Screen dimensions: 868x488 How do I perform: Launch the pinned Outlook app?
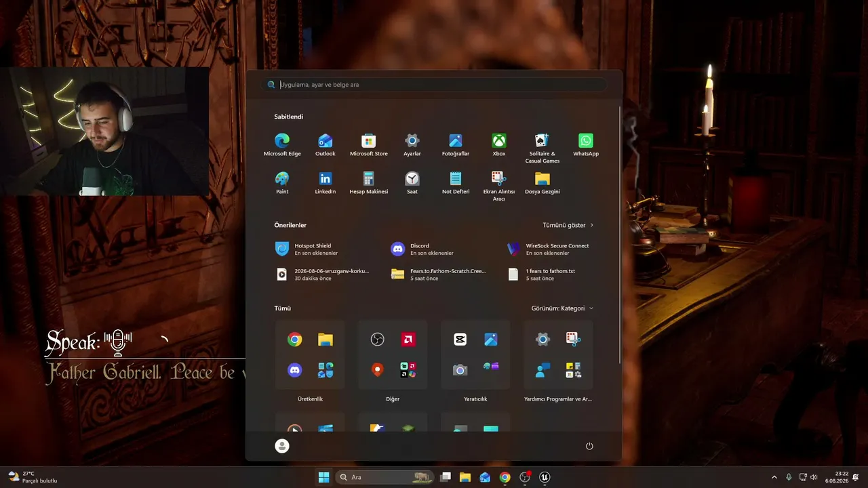click(x=325, y=145)
